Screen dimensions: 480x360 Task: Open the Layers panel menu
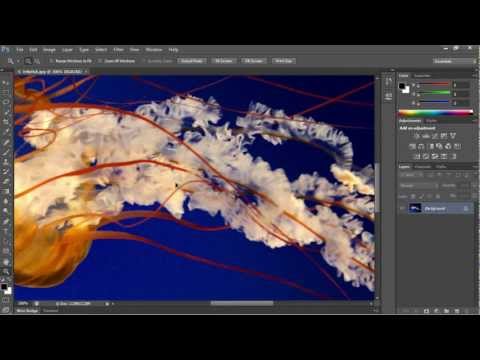[474, 166]
